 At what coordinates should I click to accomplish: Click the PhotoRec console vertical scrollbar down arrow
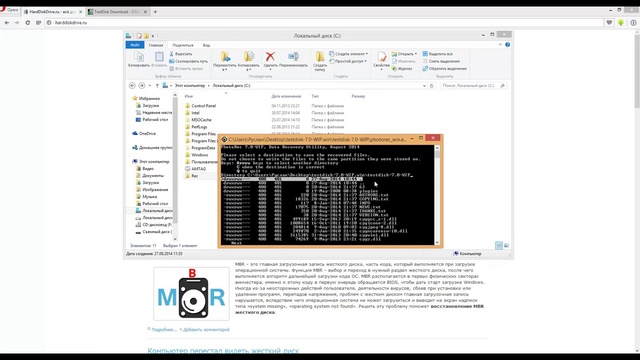[x=437, y=242]
